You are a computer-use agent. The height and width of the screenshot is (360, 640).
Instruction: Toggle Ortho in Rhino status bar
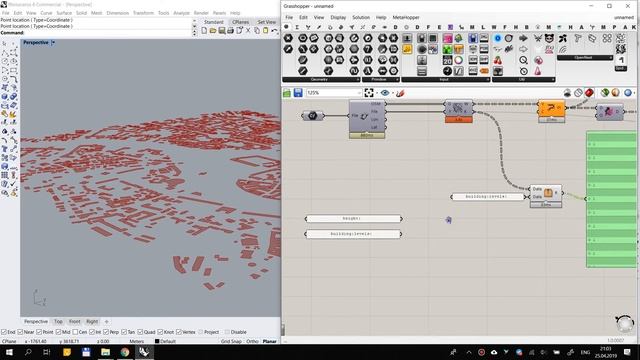tap(252, 341)
